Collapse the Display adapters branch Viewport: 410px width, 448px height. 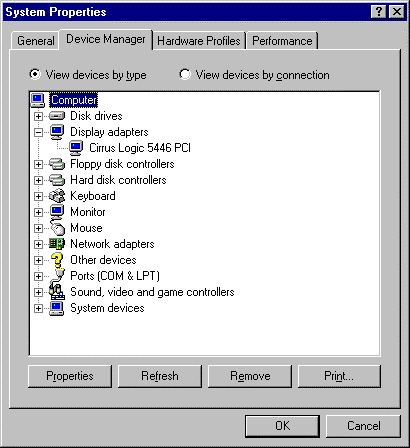38,132
